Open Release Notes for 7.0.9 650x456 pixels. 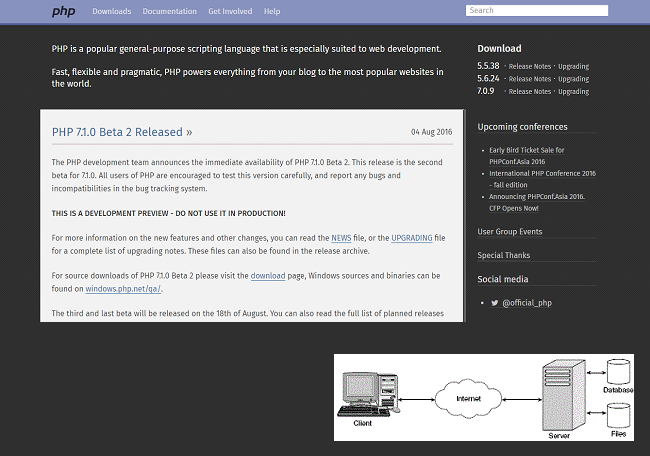pos(530,91)
